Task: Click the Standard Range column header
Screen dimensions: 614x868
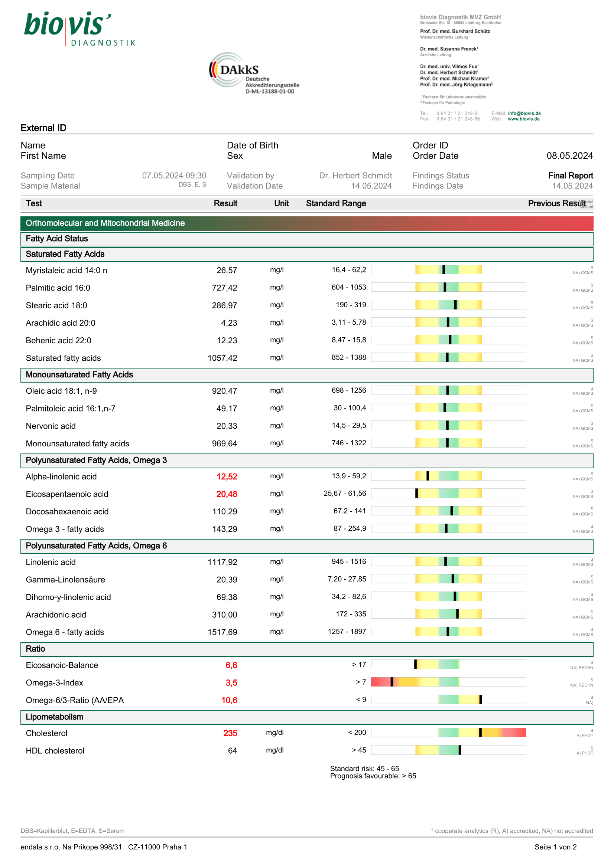Action: (336, 203)
